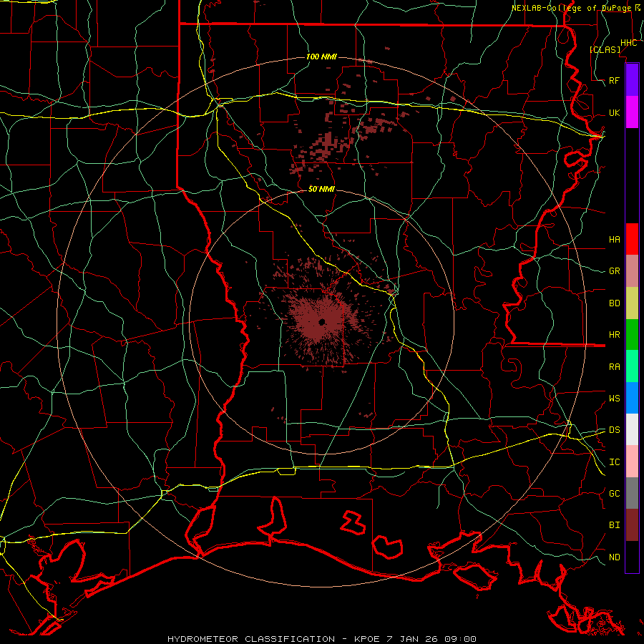The image size is (644, 644).
Task: Click the [CLAS] legend header label
Action: [605, 49]
